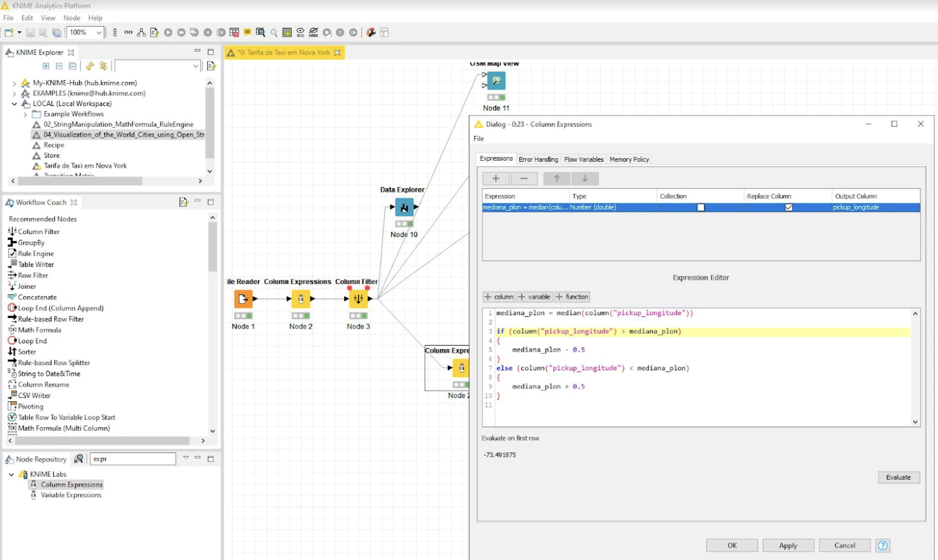This screenshot has height=560, width=938.
Task: Select the File Reader node Node 1
Action: tap(243, 299)
